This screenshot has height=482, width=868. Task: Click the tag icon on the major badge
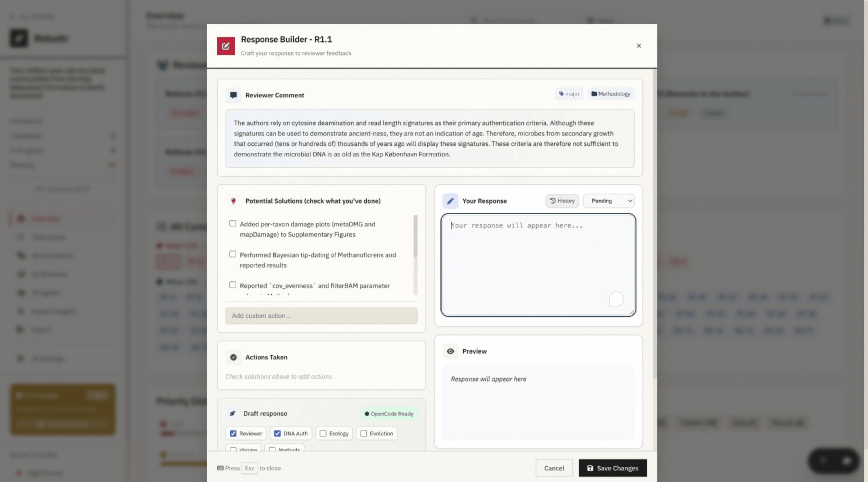click(561, 93)
